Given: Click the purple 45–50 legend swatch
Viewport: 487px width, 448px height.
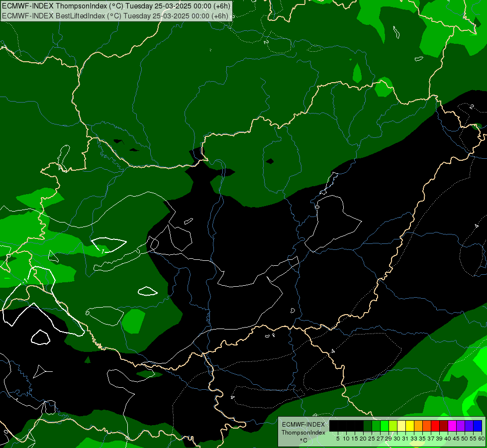Looking at the screenshot, I should click(461, 426).
